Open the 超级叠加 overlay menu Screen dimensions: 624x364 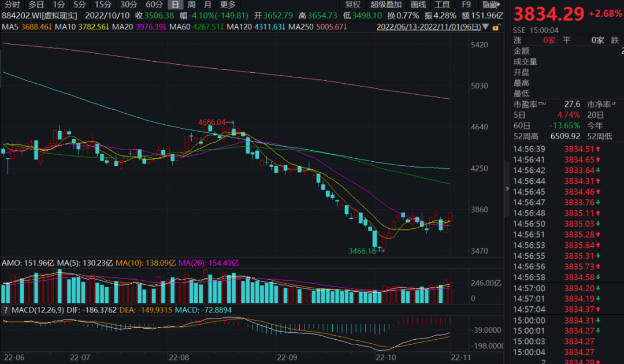click(386, 5)
